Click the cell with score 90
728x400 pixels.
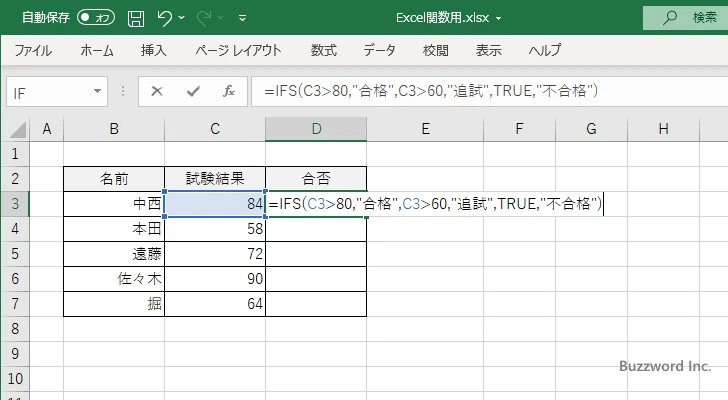215,279
